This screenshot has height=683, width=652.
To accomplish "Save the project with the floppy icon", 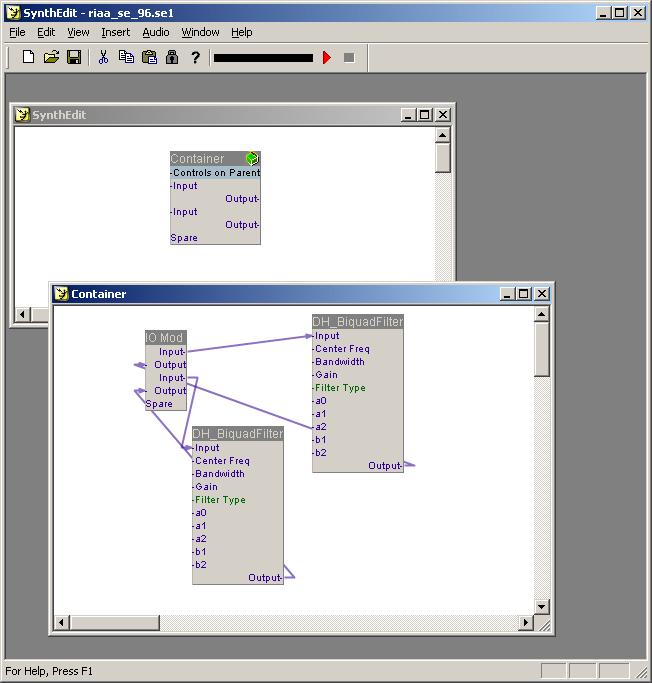I will click(74, 57).
